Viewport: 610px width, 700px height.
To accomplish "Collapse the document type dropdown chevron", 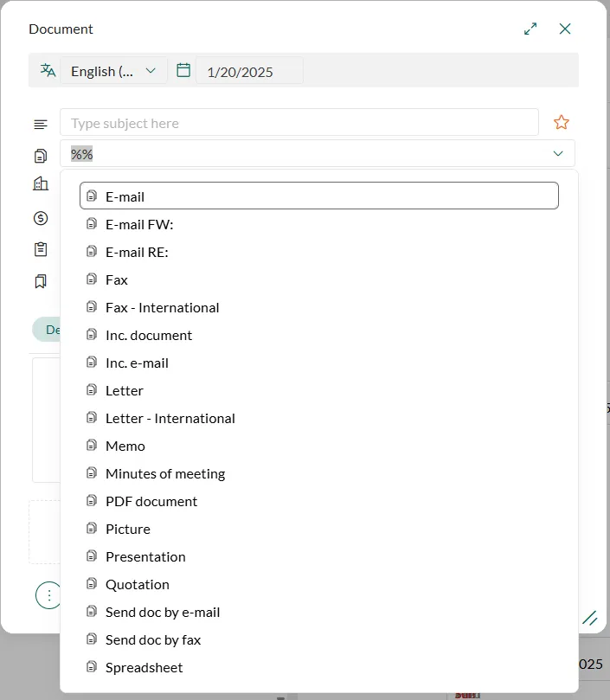I will click(558, 154).
